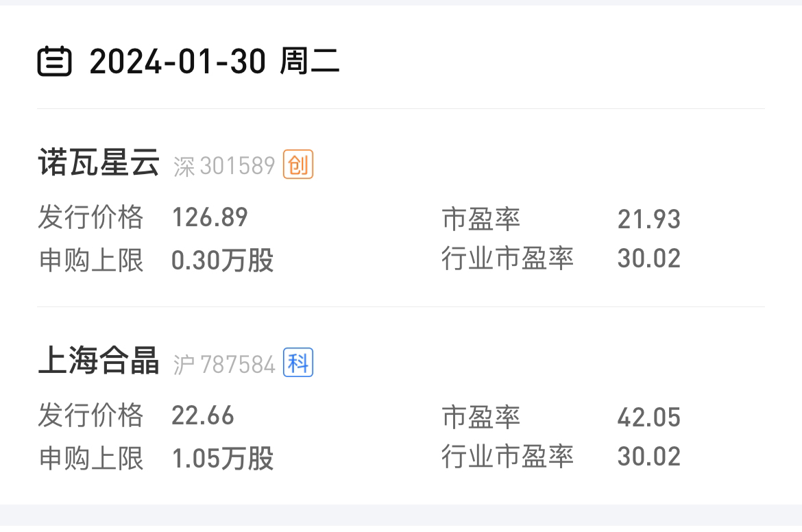Open the 上海合晶 stock entry
The width and height of the screenshot is (802, 532).
coord(99,362)
